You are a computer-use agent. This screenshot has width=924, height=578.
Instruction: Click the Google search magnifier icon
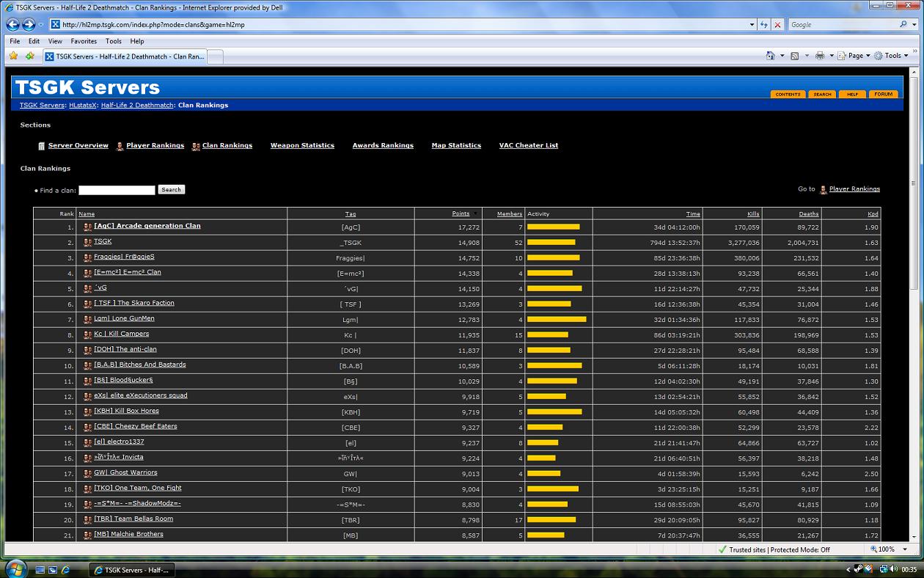coord(903,24)
